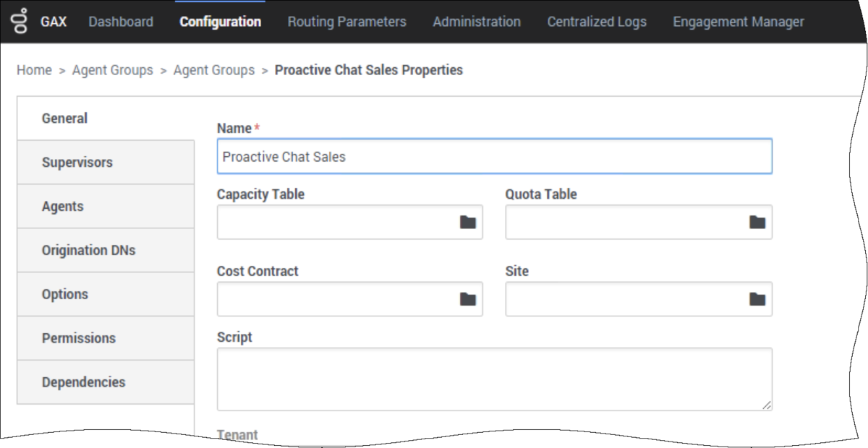The height and width of the screenshot is (448, 868).
Task: Click inside the Quota Table field
Action: click(x=639, y=222)
